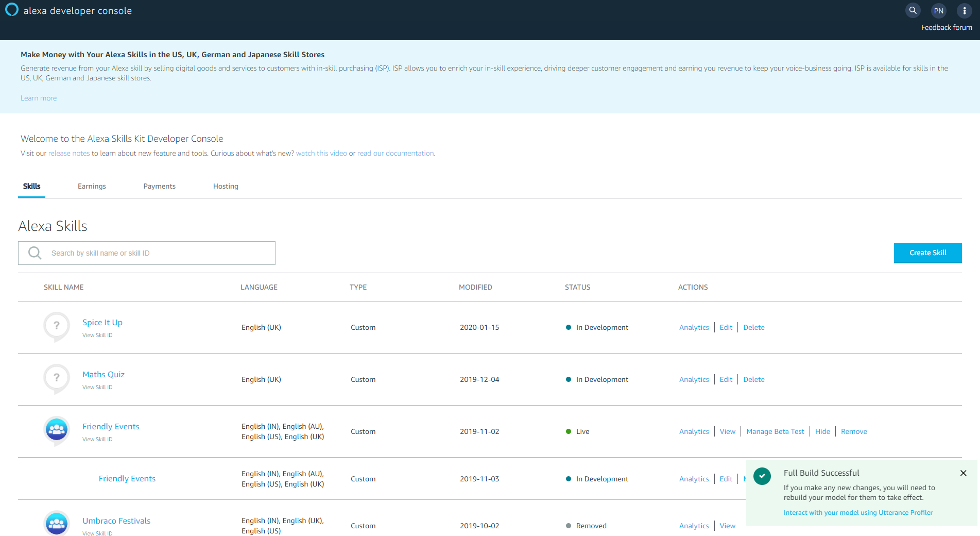Open the vertical dots menu in header

[965, 11]
